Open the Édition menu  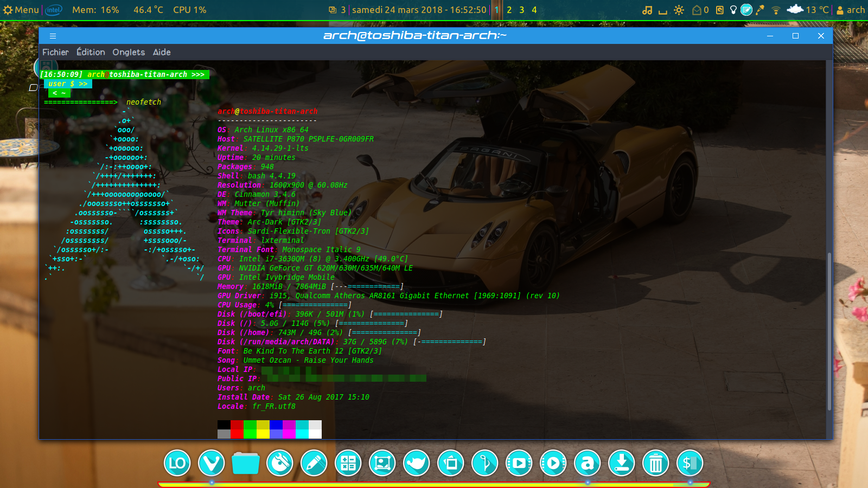pos(91,52)
